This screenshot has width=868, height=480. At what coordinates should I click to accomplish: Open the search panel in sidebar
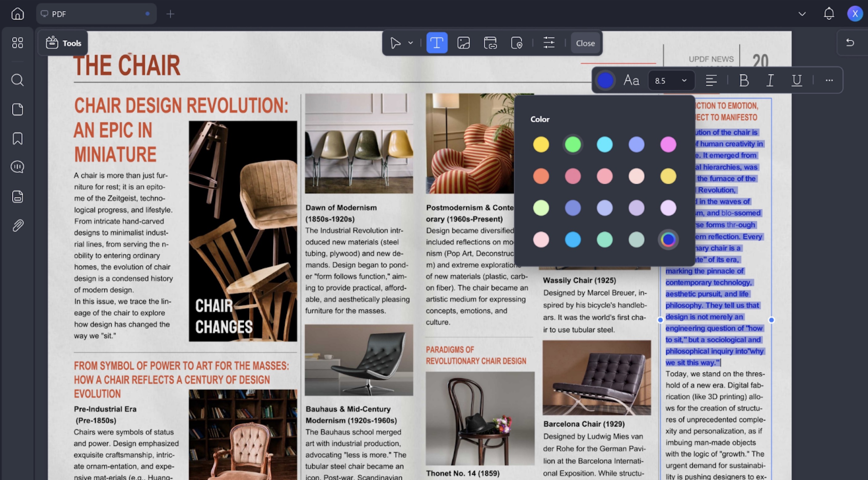click(18, 80)
